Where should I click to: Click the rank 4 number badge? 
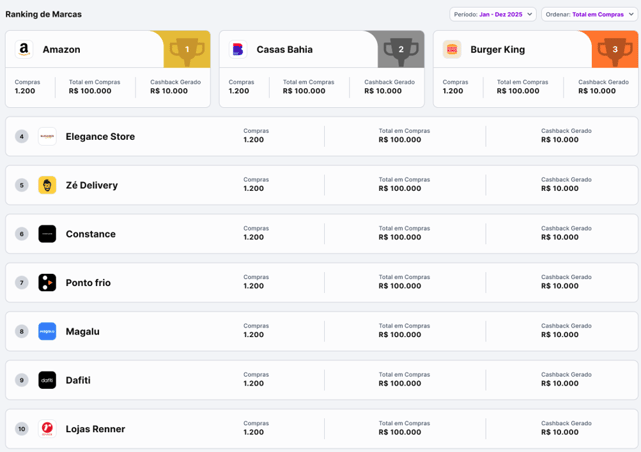point(22,136)
